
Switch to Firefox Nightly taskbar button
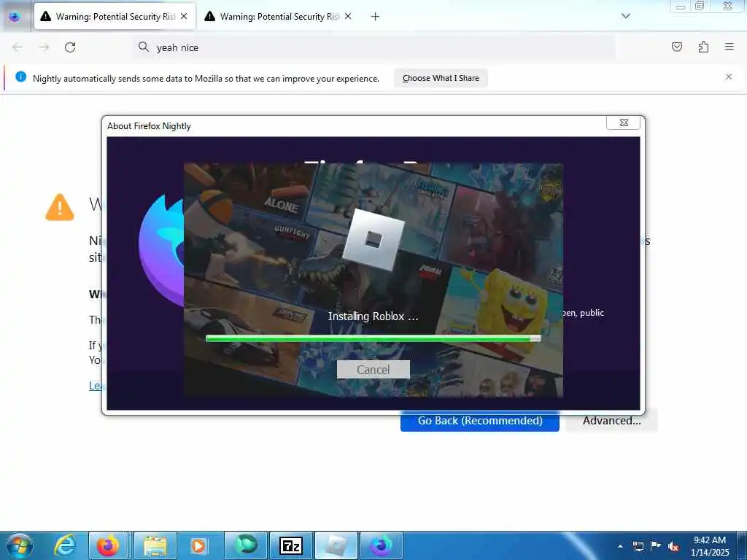point(382,545)
